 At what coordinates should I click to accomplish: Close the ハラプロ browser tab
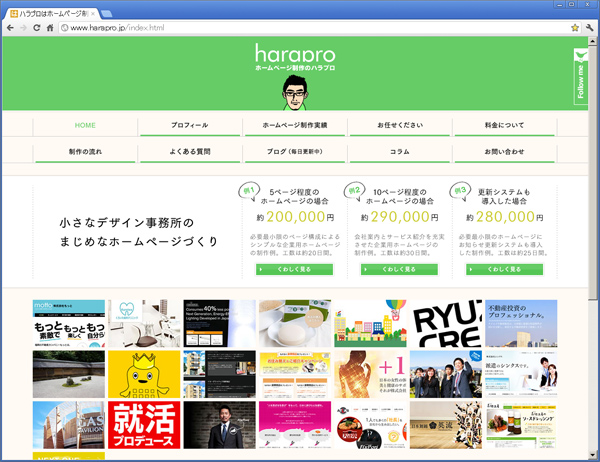coord(93,14)
